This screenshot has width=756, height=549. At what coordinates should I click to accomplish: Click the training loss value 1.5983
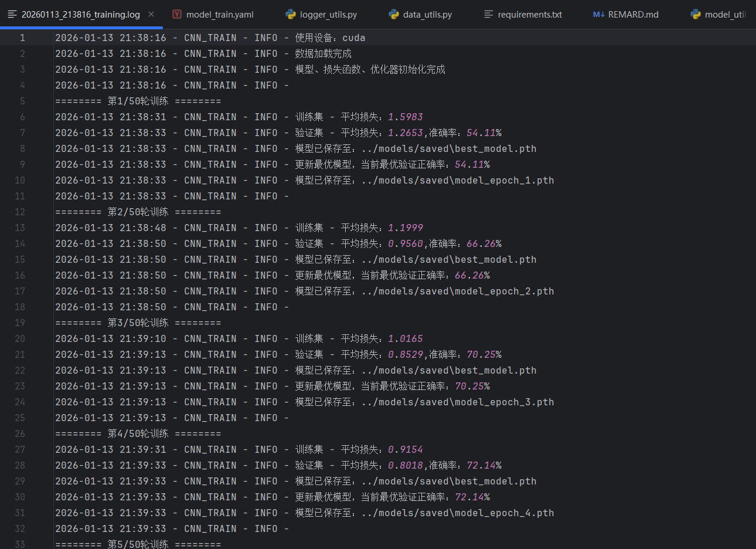406,117
